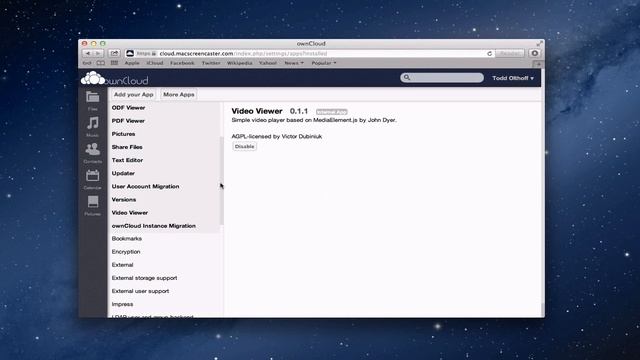
Task: Open Top Sites grid icon
Action: pyautogui.click(x=114, y=63)
